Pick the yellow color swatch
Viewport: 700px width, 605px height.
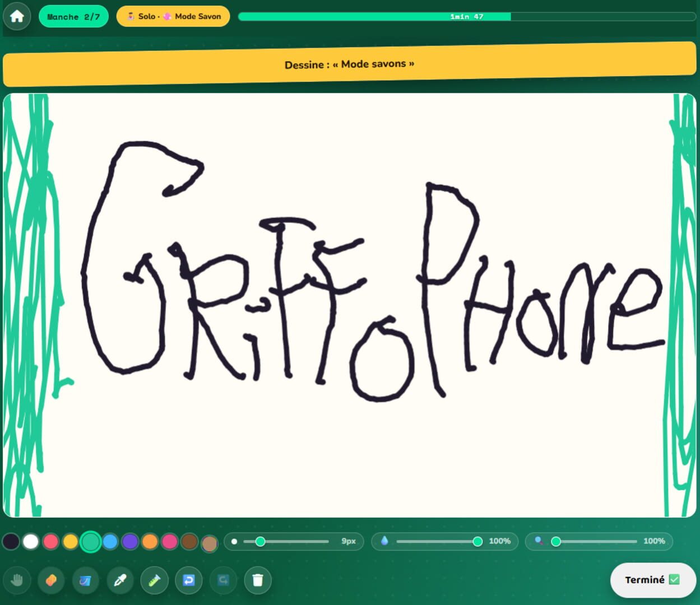point(71,541)
